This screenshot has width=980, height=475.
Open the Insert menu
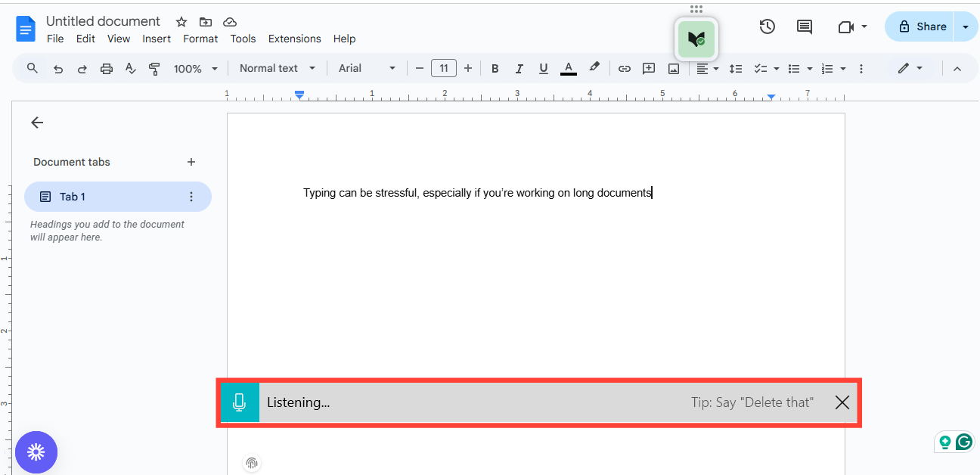point(157,39)
